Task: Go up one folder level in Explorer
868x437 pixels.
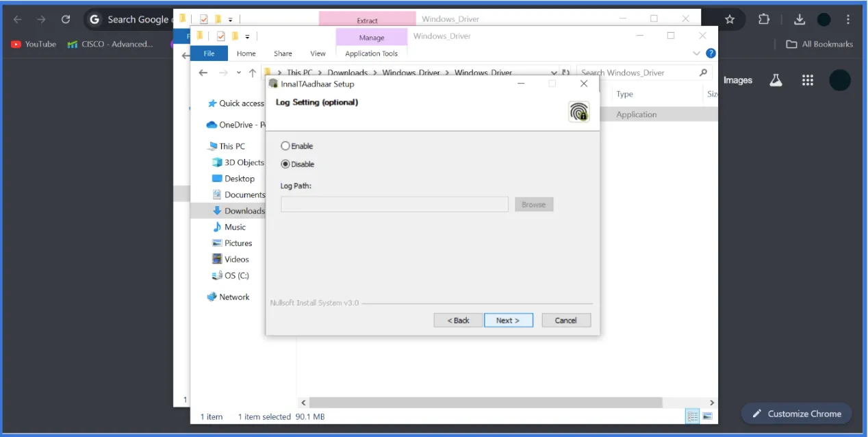Action: pos(253,73)
